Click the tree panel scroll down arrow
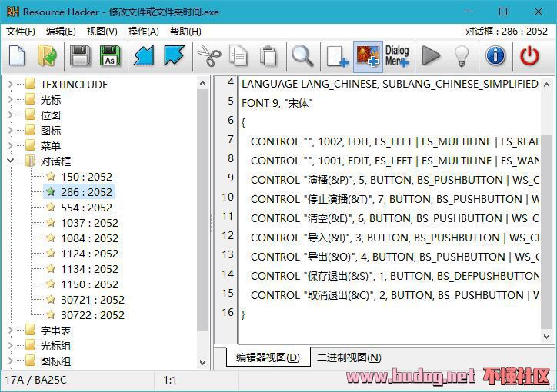The image size is (557, 392). [203, 362]
